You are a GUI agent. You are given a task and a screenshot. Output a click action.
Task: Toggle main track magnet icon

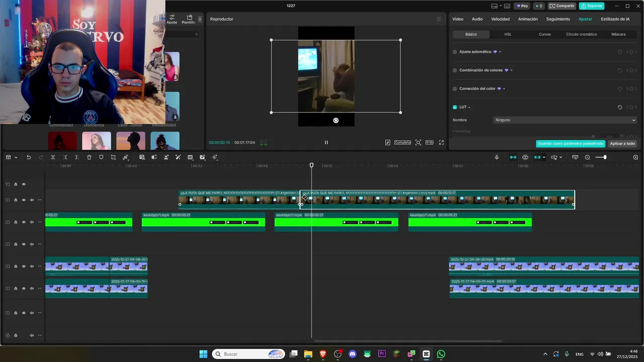coord(513,157)
